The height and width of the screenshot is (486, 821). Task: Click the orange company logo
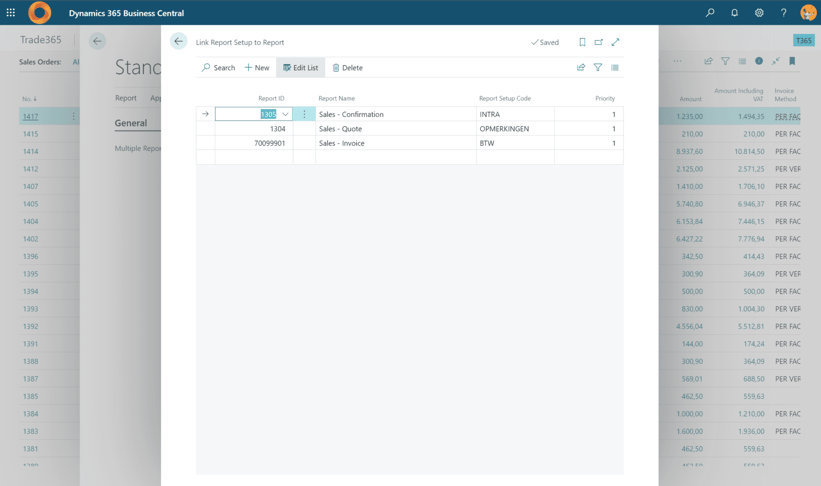pos(40,13)
